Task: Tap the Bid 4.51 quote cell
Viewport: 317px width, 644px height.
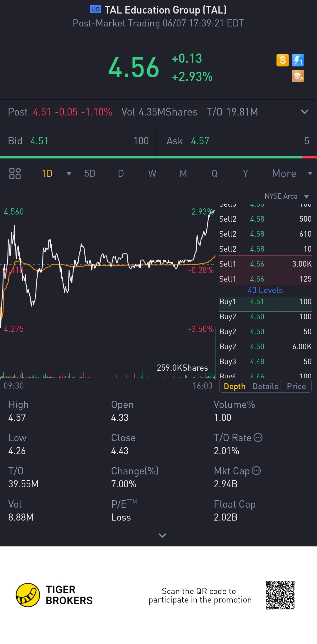Action: pyautogui.click(x=78, y=141)
